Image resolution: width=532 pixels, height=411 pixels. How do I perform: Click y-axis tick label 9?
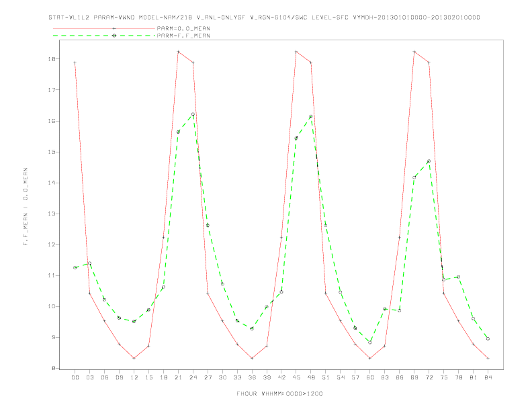pyautogui.click(x=54, y=337)
